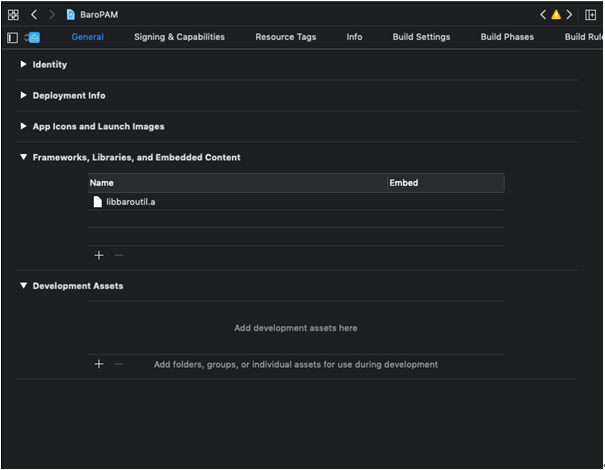Click the libbaroutil.a file icon
Image resolution: width=605 pixels, height=470 pixels.
(x=98, y=201)
